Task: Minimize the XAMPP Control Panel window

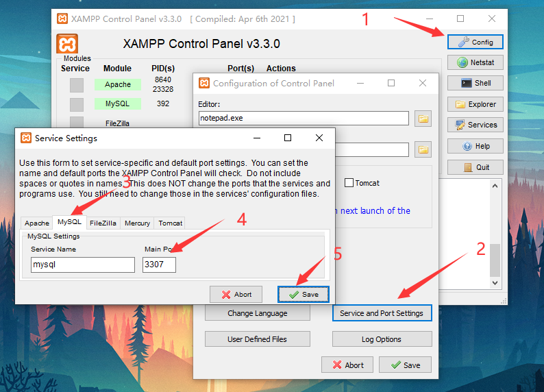Action: (430, 19)
